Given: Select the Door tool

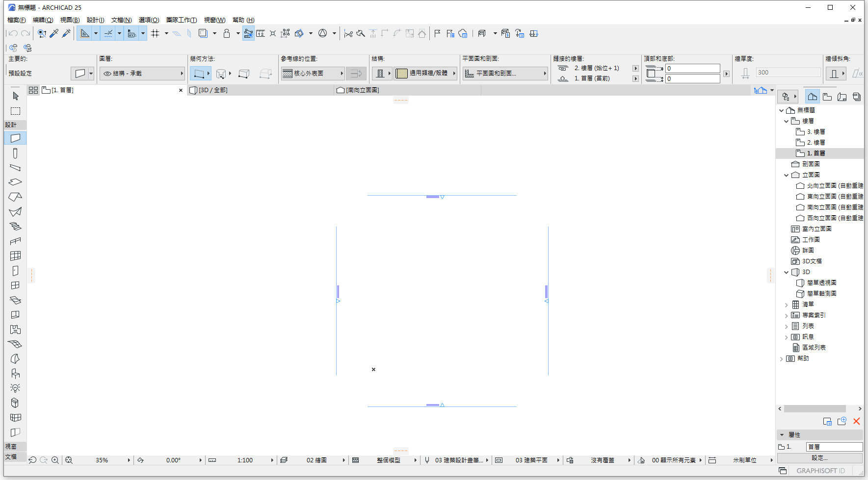Looking at the screenshot, I should [x=15, y=271].
